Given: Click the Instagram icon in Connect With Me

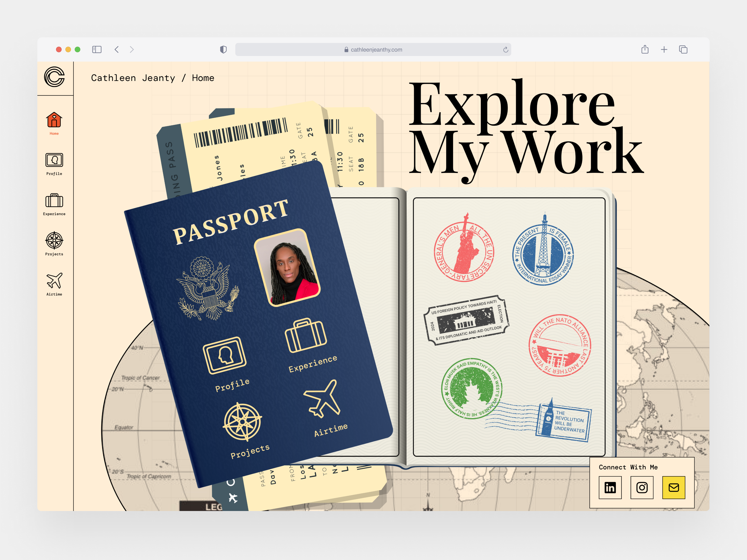Looking at the screenshot, I should (x=642, y=487).
